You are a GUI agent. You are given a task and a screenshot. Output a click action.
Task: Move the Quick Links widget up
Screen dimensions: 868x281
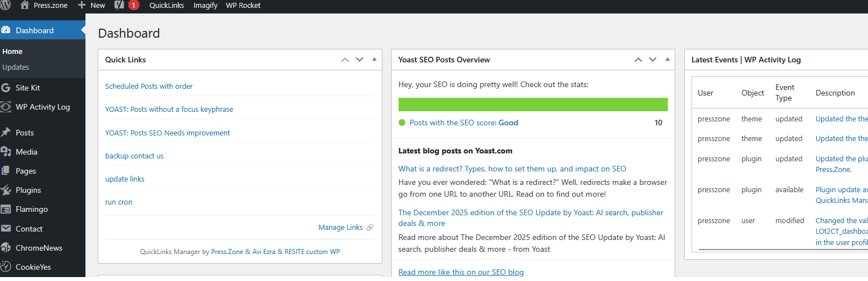(x=345, y=60)
